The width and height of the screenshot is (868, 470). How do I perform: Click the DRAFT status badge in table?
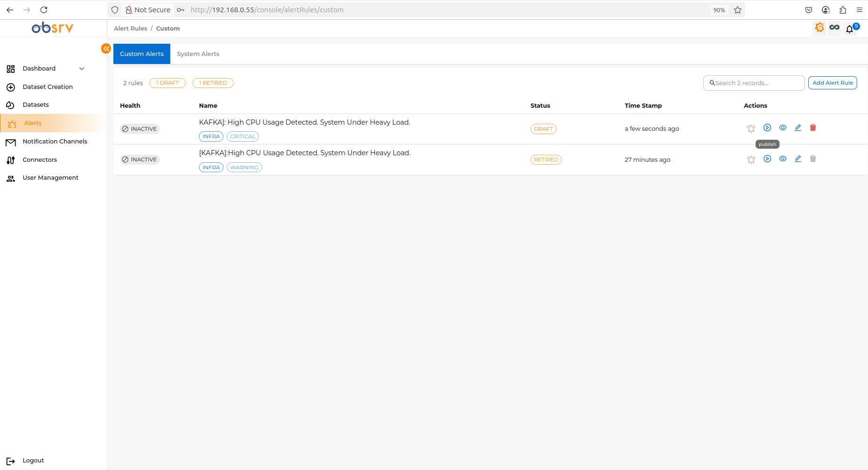click(543, 129)
